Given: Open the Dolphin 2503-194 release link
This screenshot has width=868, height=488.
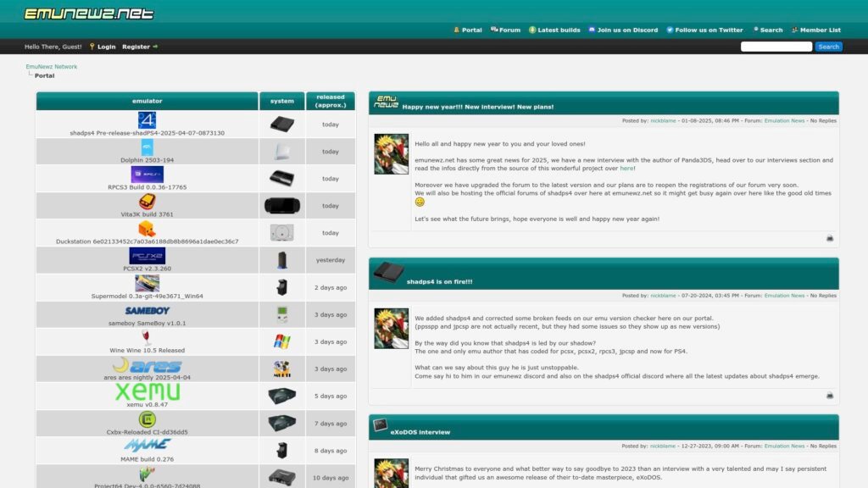Looking at the screenshot, I should (147, 160).
